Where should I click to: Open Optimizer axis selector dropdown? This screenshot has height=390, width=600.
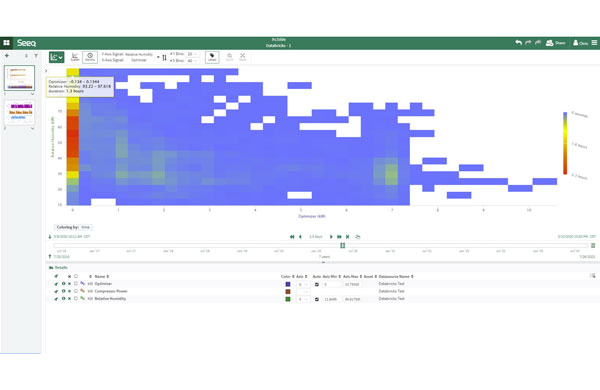coord(303,284)
